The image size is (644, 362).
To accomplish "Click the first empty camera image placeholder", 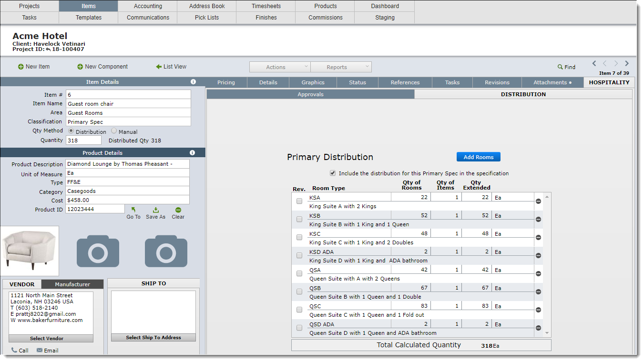I will (98, 251).
